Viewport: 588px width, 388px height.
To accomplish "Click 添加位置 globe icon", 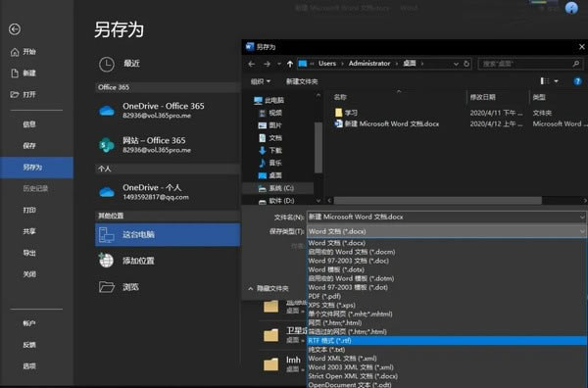I will pos(106,261).
